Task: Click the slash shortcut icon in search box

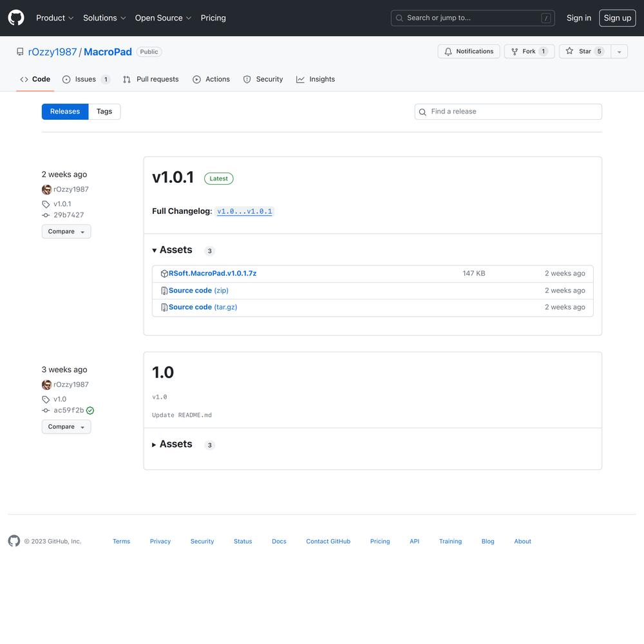Action: coord(546,18)
